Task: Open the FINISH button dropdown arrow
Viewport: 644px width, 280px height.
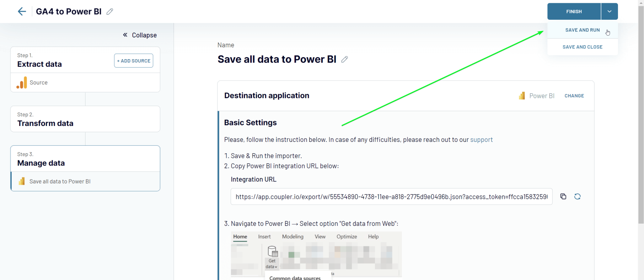Action: point(609,11)
